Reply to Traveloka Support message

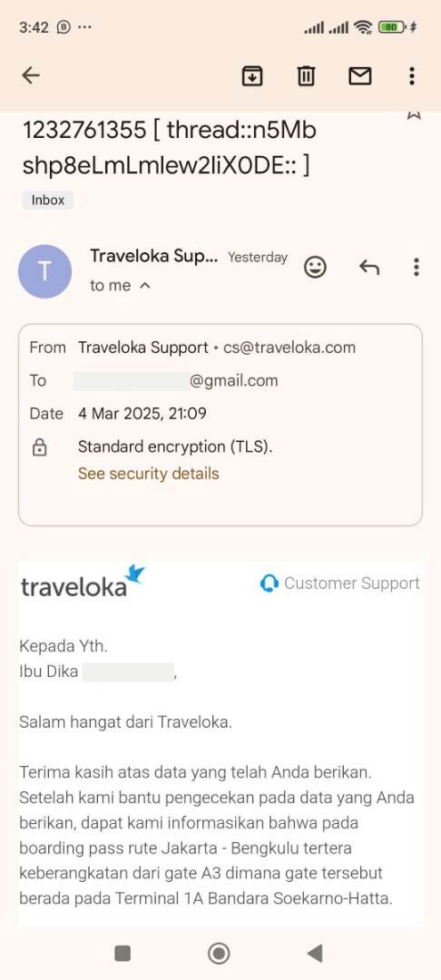(x=369, y=268)
